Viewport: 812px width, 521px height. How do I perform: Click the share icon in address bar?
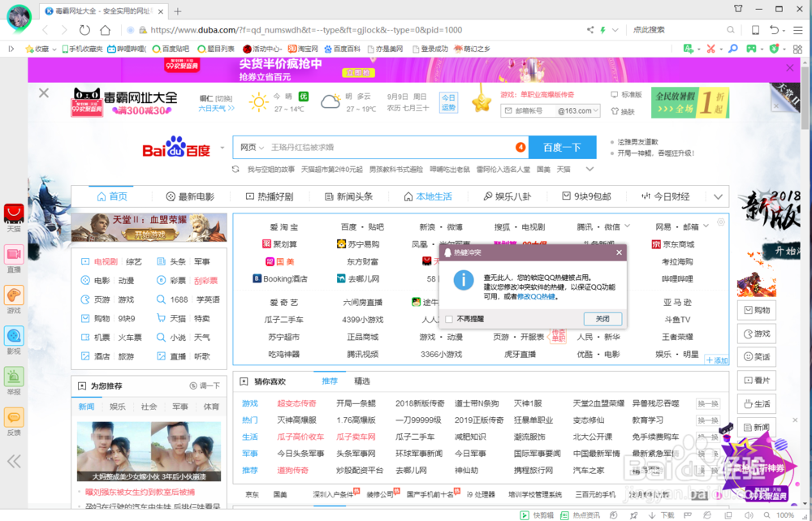(590, 30)
